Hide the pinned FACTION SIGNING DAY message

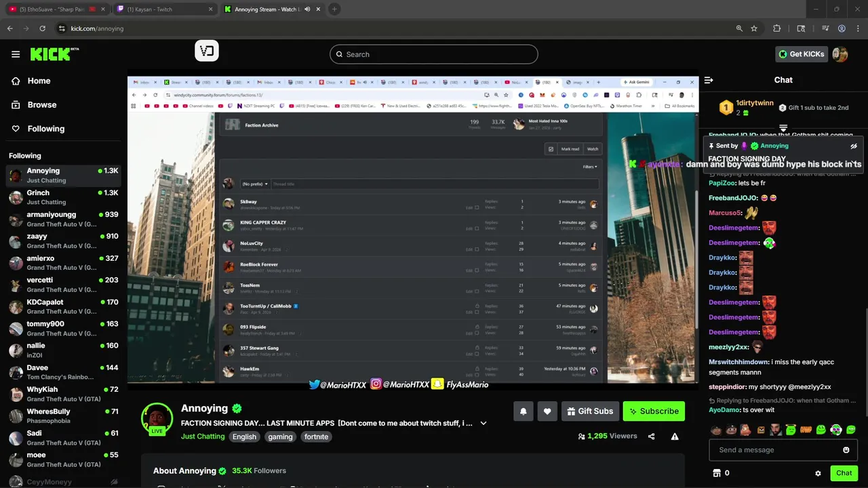coord(854,146)
